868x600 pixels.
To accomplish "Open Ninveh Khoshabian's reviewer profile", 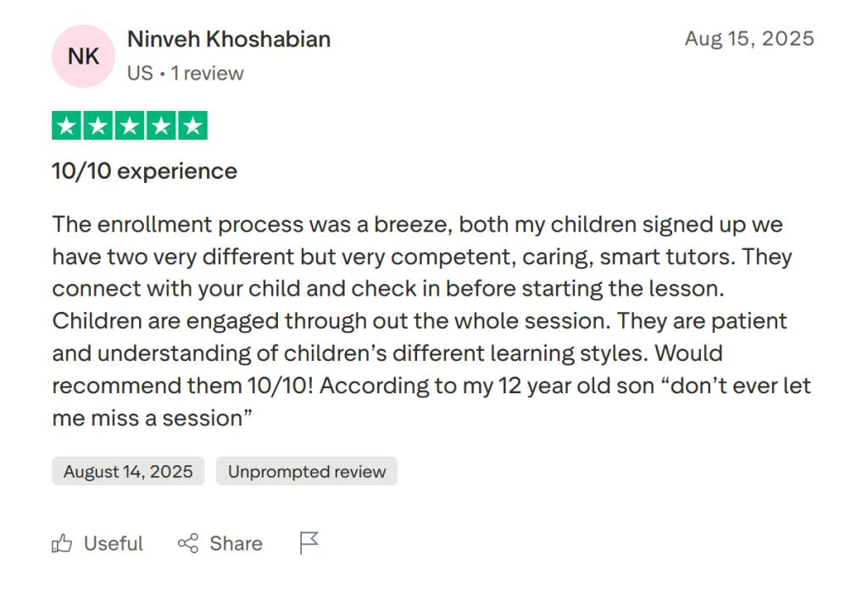I will pyautogui.click(x=228, y=39).
